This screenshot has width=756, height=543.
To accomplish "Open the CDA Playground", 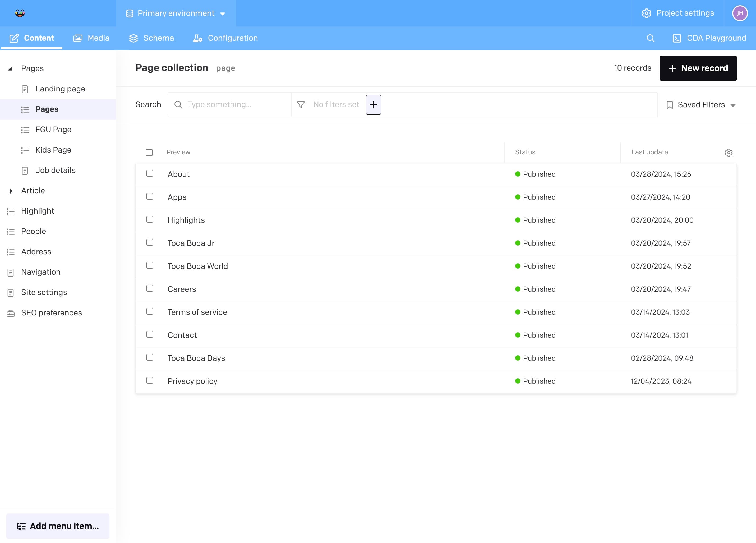I will pos(709,38).
